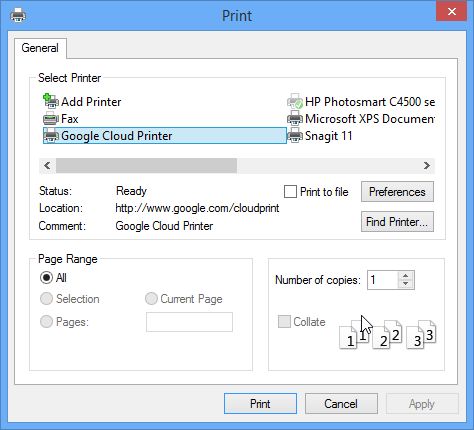Click the Pages range input field
Image resolution: width=474 pixels, height=430 pixels.
pyautogui.click(x=189, y=322)
